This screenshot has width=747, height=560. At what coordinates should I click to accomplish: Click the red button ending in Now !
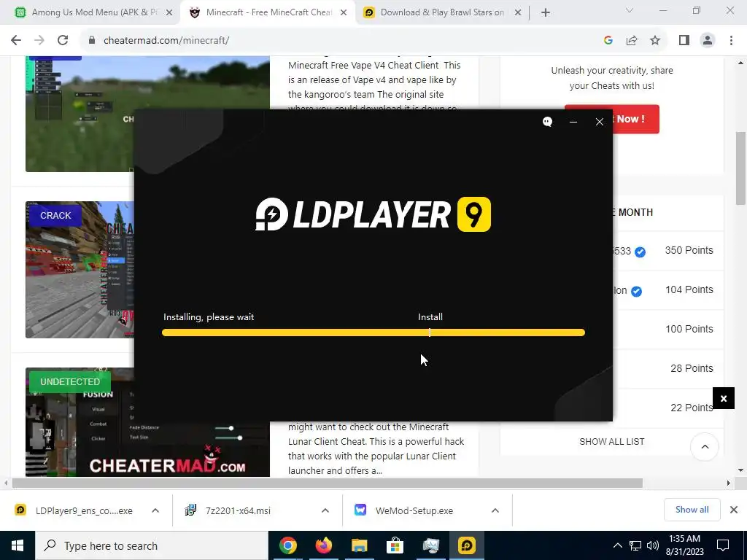(x=635, y=119)
